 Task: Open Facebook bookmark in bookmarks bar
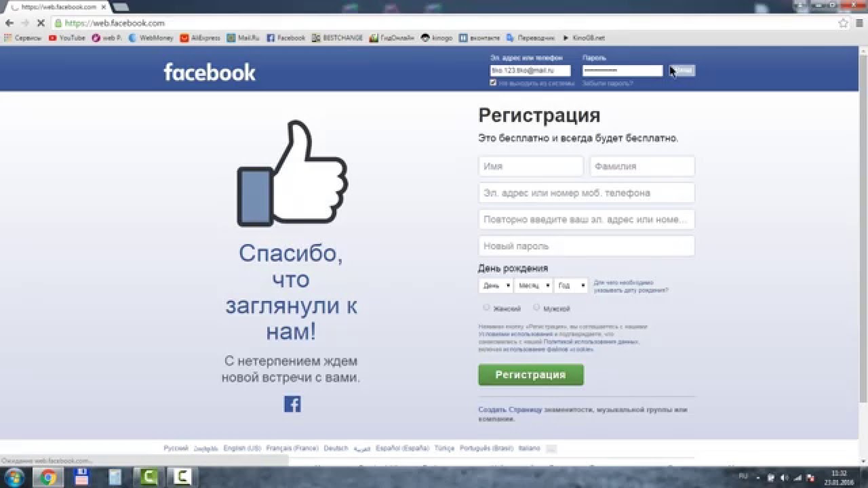pyautogui.click(x=286, y=38)
